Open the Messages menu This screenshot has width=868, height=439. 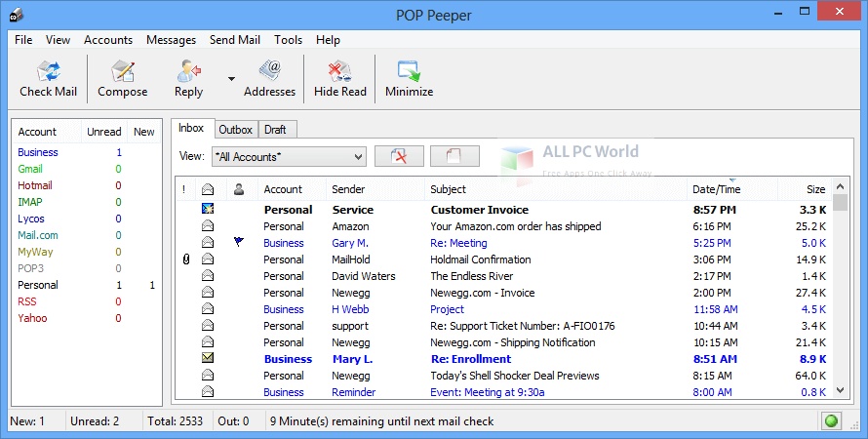point(171,40)
